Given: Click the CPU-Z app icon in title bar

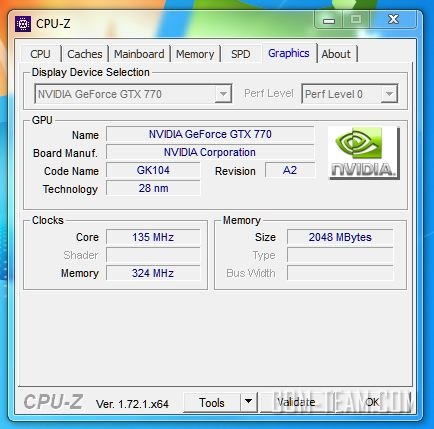Looking at the screenshot, I should click(x=23, y=24).
